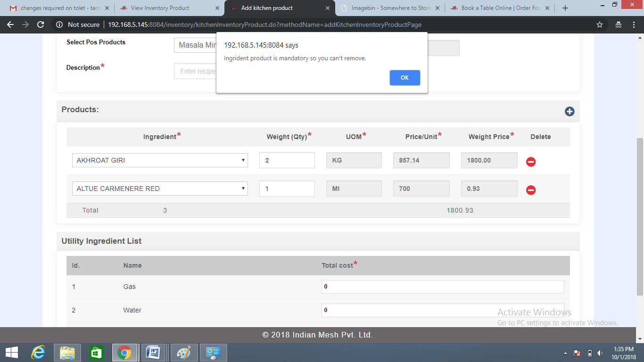
Task: Click OK on the alert dialog
Action: (405, 78)
